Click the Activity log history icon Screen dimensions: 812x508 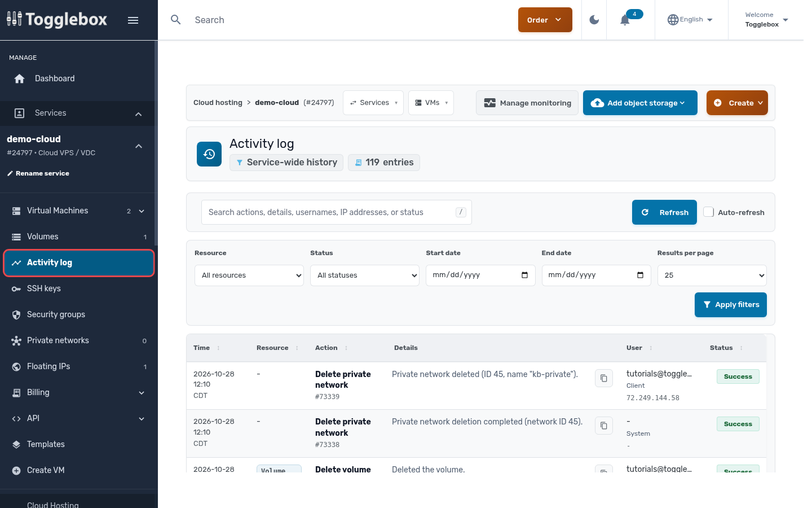point(209,154)
